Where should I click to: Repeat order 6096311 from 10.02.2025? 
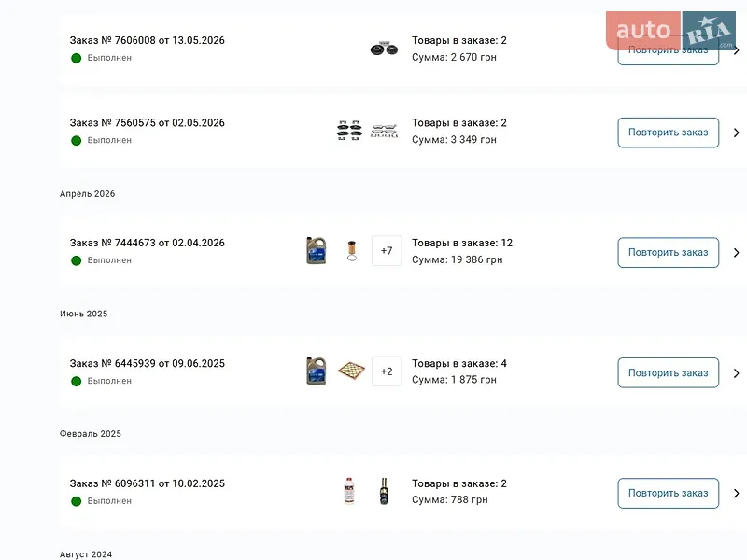pyautogui.click(x=668, y=493)
